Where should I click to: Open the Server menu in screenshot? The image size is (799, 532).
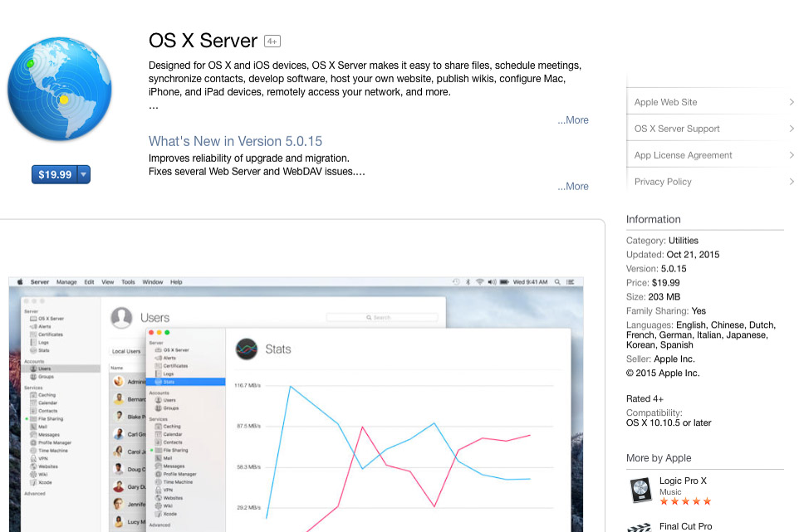coord(40,282)
